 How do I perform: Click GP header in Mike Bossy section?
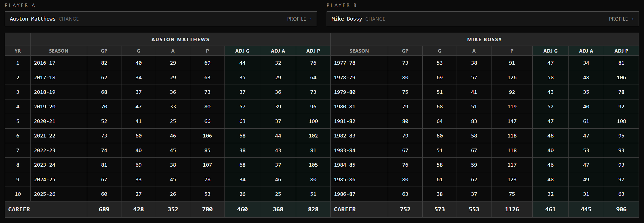point(405,51)
